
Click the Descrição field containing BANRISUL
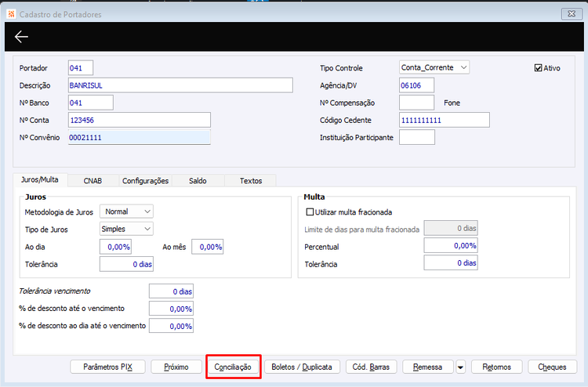[x=180, y=85]
